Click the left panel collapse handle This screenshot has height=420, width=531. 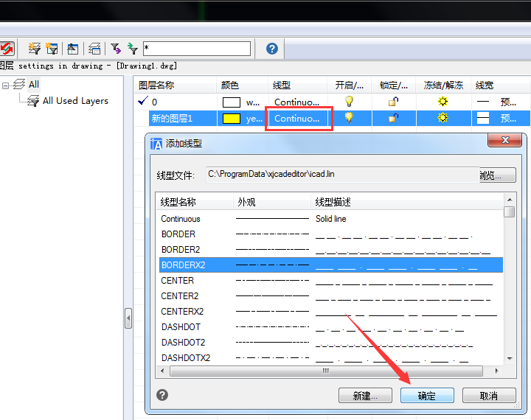tap(128, 318)
